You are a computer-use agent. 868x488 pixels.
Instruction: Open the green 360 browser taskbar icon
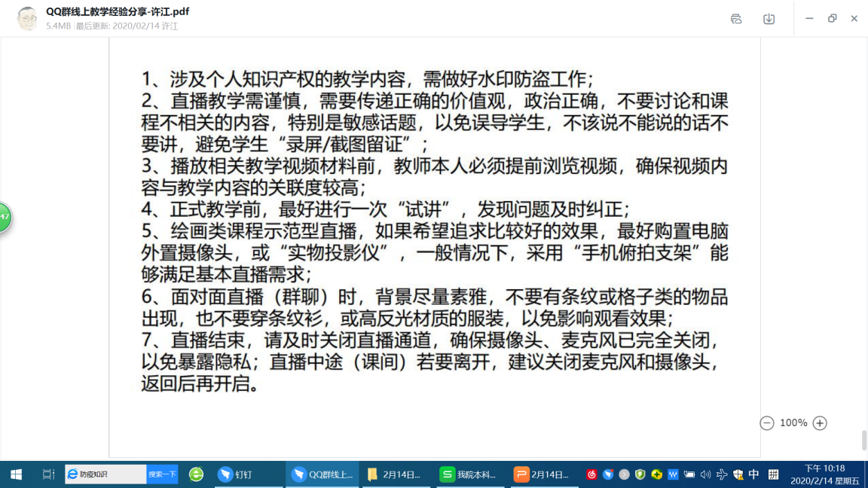[x=196, y=474]
